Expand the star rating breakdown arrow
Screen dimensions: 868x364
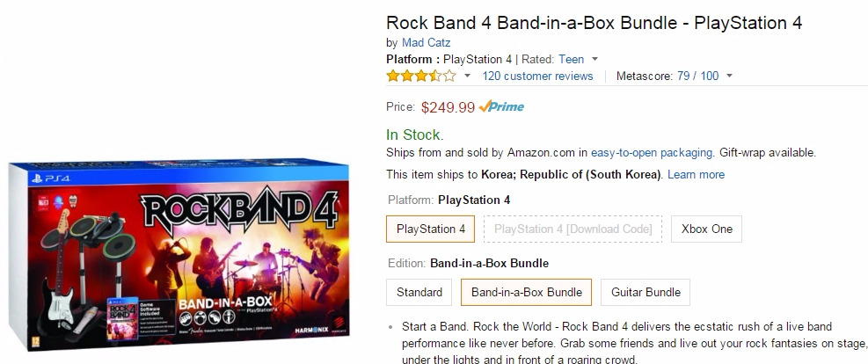(x=467, y=76)
